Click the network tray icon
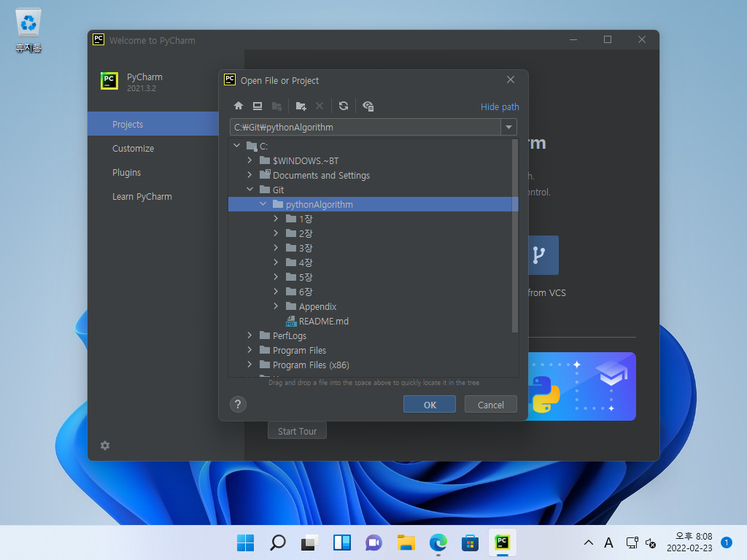The image size is (747, 560). point(632,542)
